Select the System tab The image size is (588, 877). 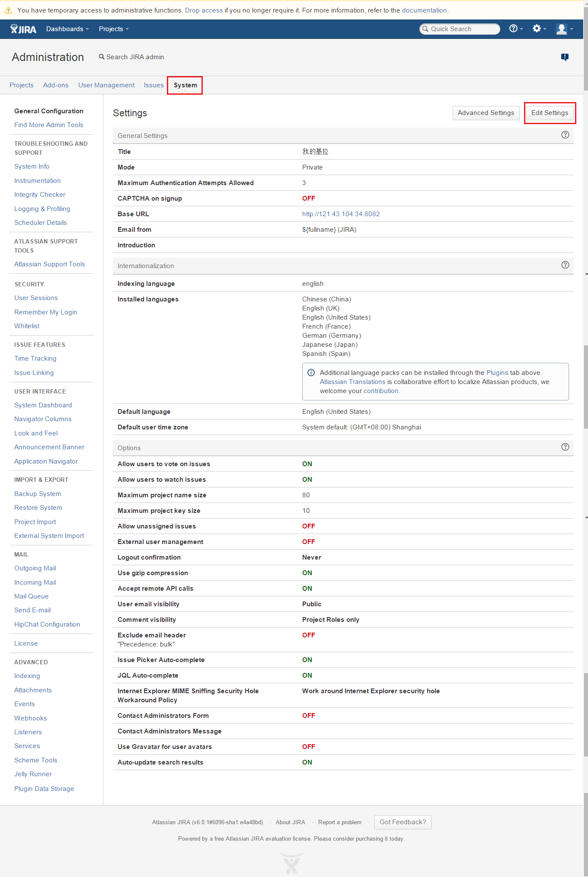pyautogui.click(x=185, y=85)
